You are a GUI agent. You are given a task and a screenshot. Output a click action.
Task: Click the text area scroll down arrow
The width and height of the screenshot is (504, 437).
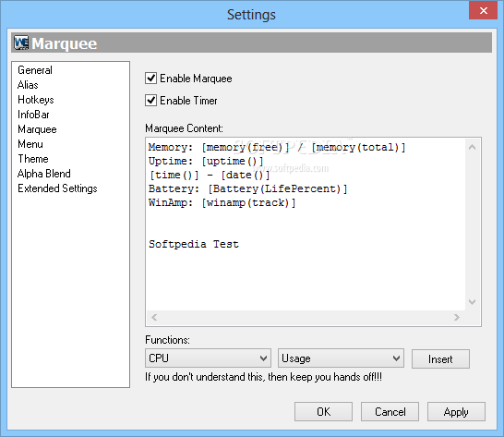coord(473,302)
